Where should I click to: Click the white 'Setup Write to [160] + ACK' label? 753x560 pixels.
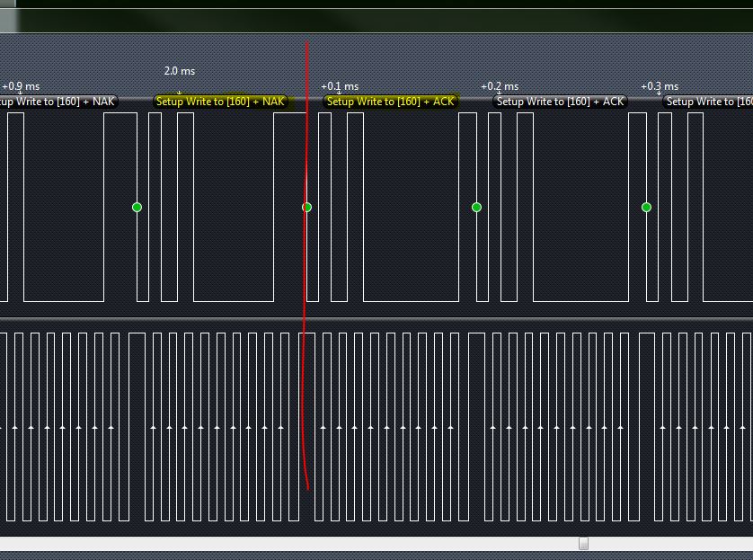pos(560,102)
